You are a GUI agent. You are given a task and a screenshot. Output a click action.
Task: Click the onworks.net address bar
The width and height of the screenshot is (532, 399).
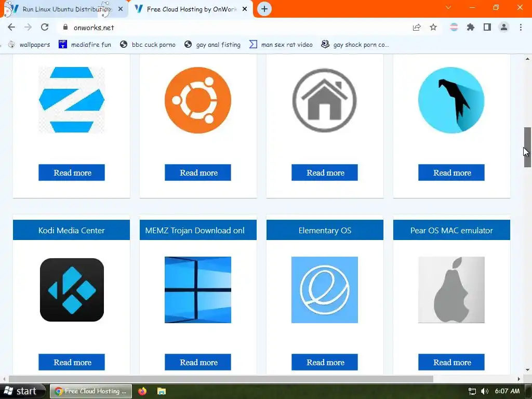[x=234, y=28]
